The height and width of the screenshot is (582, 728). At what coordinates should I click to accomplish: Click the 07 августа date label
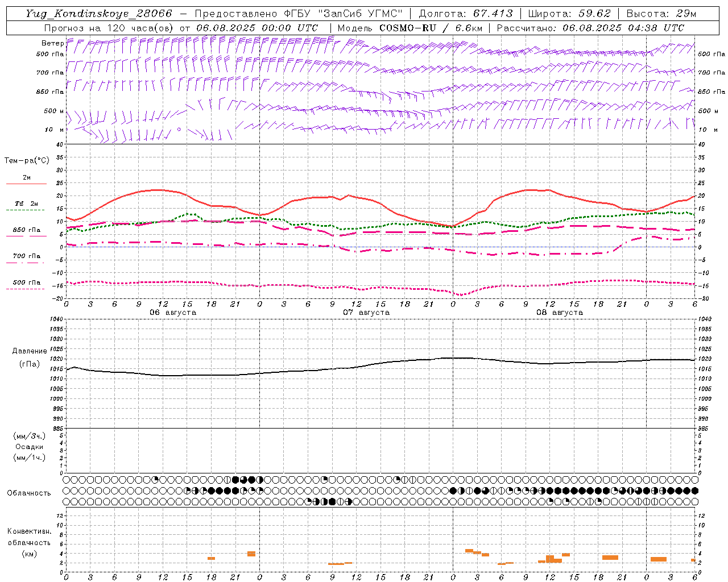(366, 313)
